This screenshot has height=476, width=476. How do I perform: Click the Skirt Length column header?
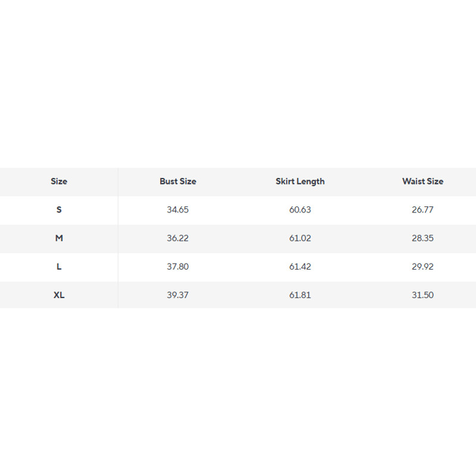tap(300, 181)
